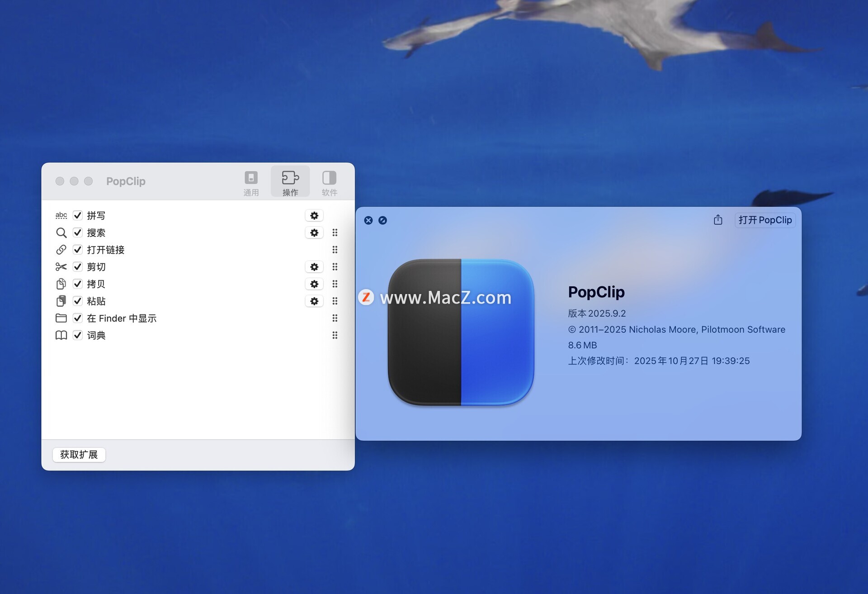Uncheck the 词典 action checkbox
This screenshot has width=868, height=594.
[78, 335]
